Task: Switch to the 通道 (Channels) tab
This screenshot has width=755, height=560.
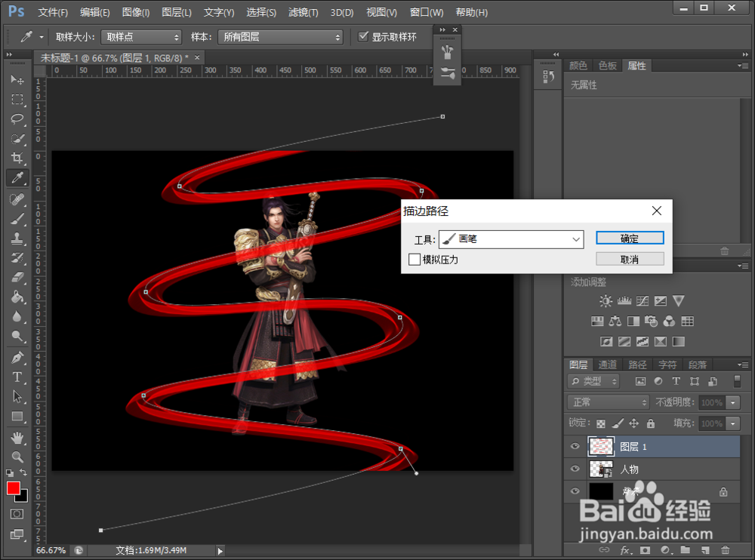Action: (607, 365)
